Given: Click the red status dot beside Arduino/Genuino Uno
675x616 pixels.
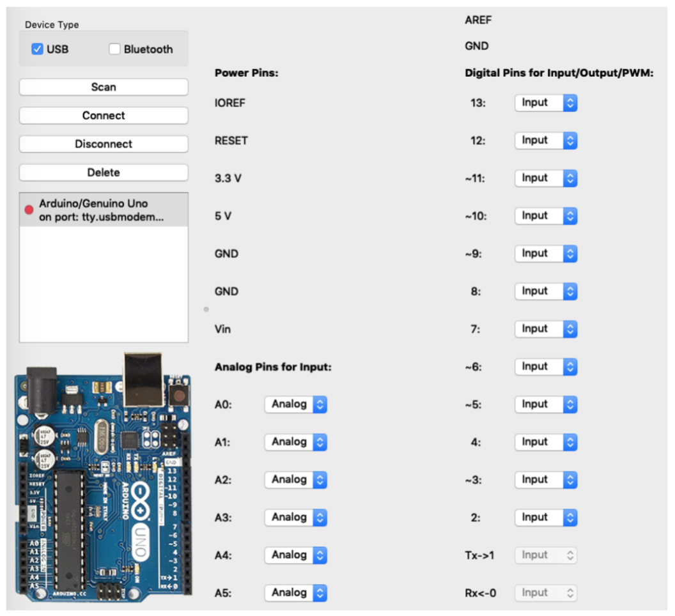Looking at the screenshot, I should [x=28, y=210].
